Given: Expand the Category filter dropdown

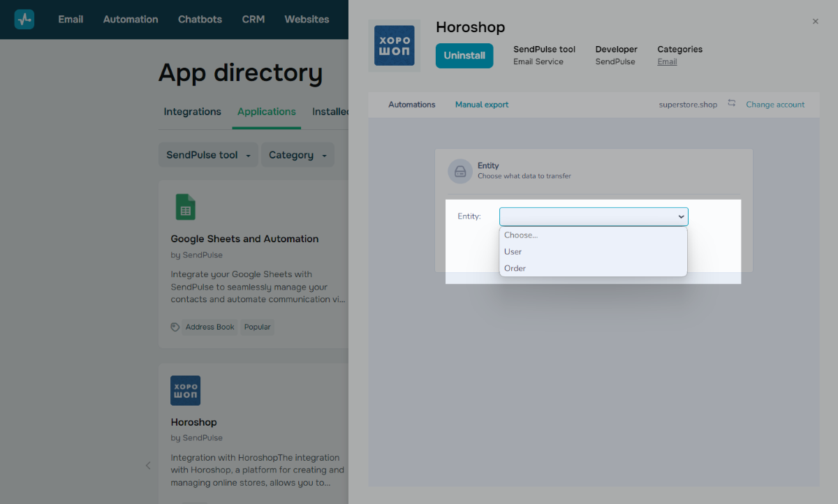Looking at the screenshot, I should 297,155.
